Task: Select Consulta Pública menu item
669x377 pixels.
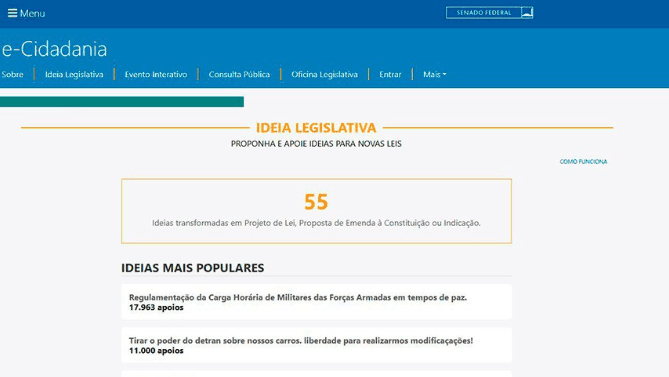Action: [239, 74]
